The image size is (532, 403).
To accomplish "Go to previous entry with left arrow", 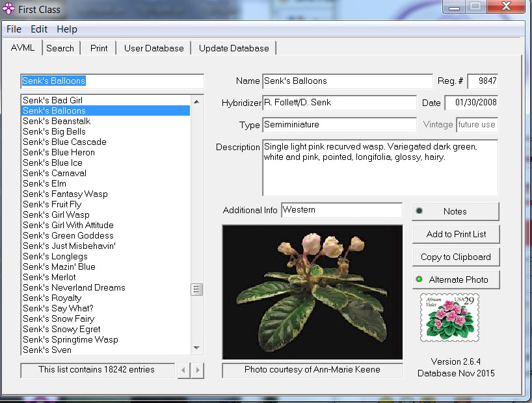I will (x=183, y=370).
